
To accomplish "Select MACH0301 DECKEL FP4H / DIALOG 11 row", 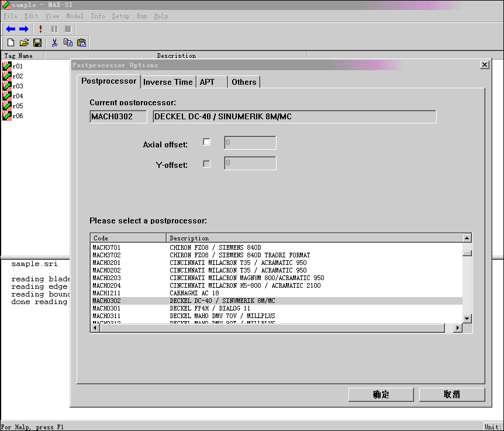I will 277,308.
